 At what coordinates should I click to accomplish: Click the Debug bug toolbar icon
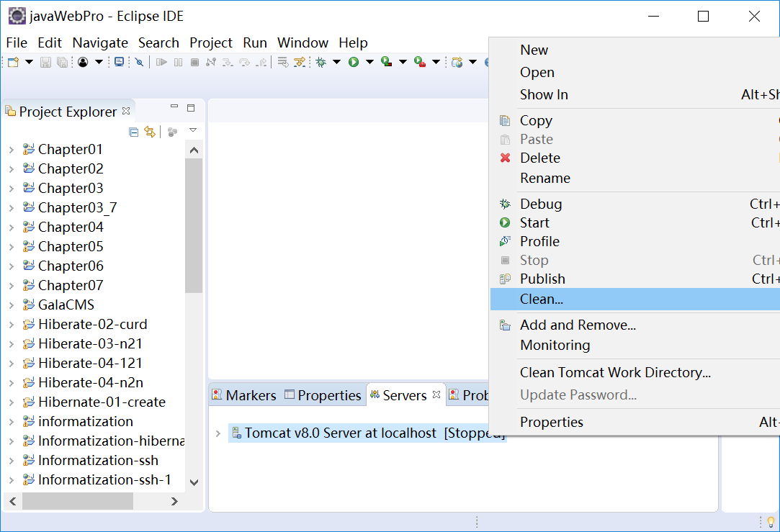[320, 62]
